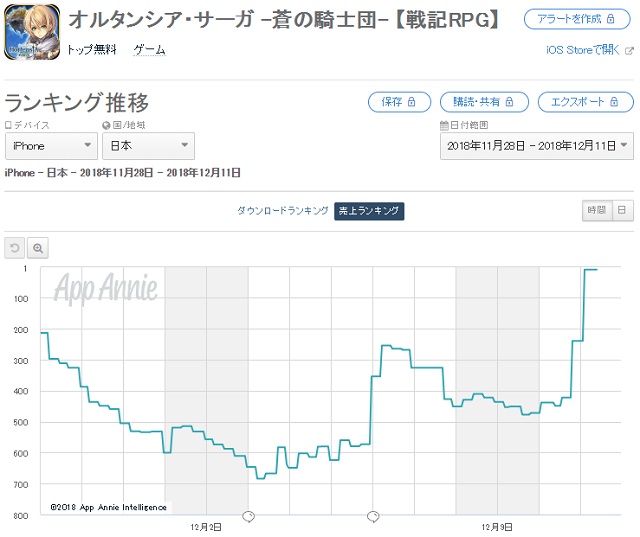
Task: Open the iPhone device dropdown
Action: tap(51, 146)
